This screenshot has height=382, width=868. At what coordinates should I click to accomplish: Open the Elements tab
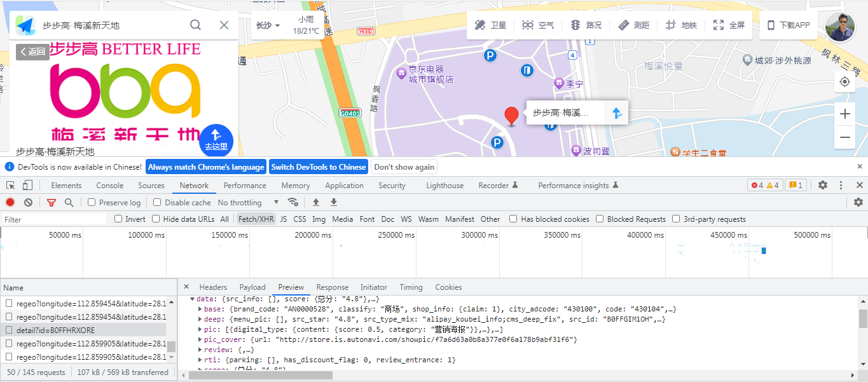coord(66,186)
